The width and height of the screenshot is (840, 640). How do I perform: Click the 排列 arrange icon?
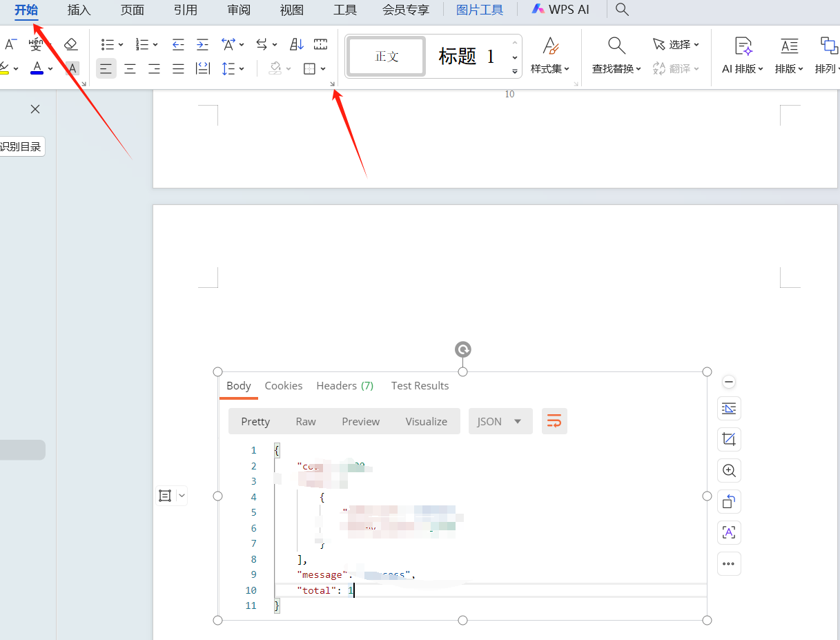tap(828, 46)
